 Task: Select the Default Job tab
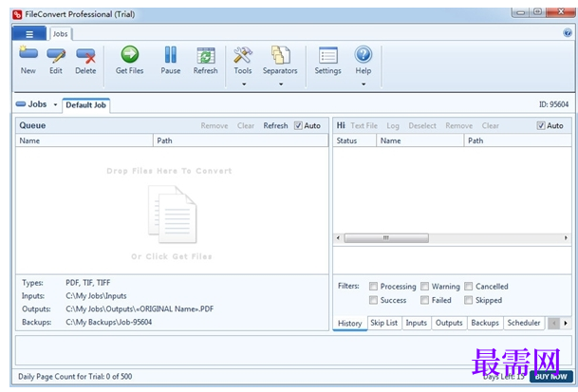coord(85,105)
